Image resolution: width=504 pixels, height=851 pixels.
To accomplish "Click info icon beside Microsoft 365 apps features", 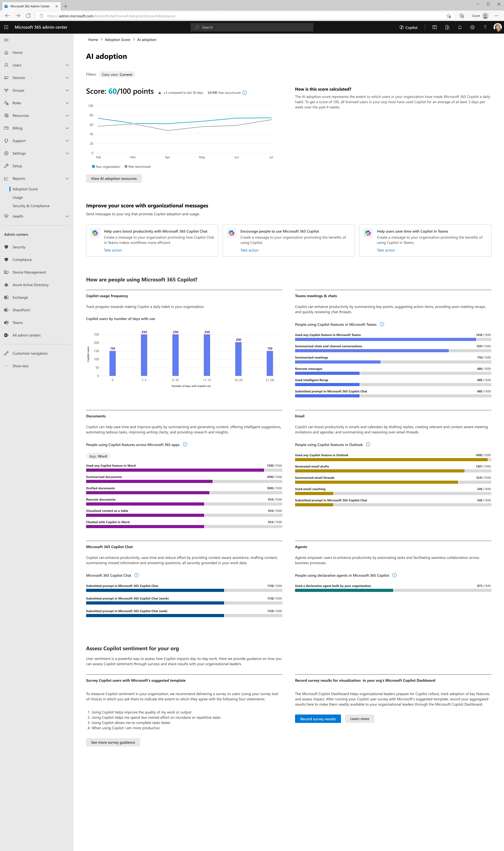I will (185, 445).
